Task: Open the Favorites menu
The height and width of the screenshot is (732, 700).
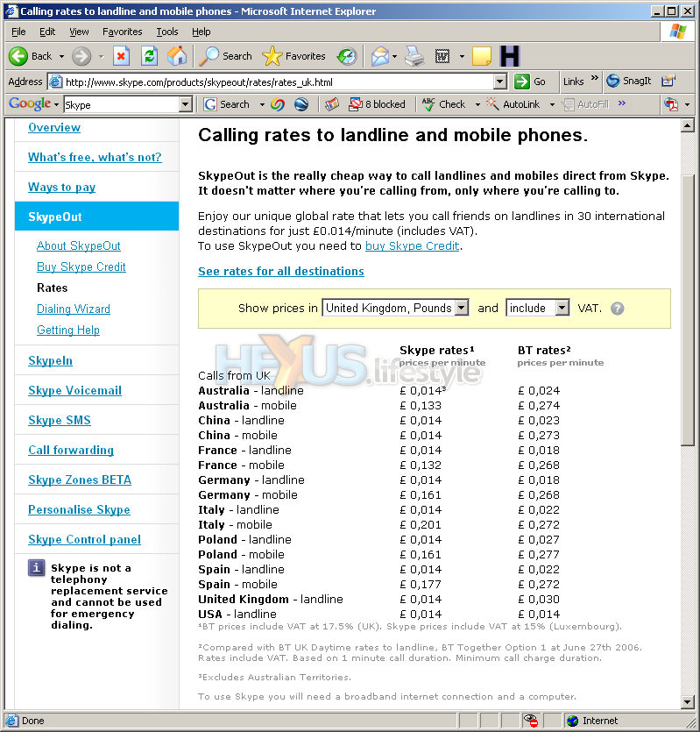Action: tap(123, 32)
